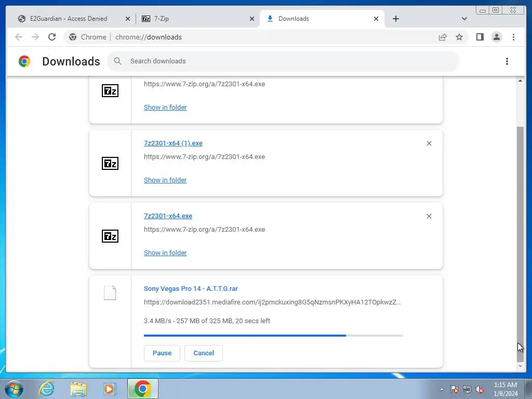Viewport: 532px width, 399px height.
Task: Click the 7z icon of 7z2301-x64.exe
Action: coord(110,236)
